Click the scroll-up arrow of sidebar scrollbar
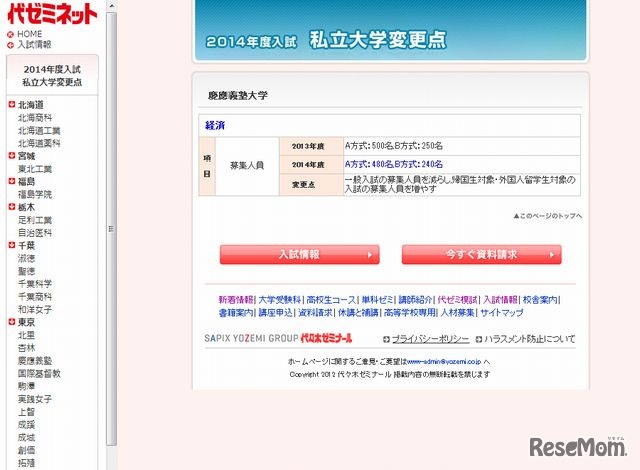 (111, 5)
